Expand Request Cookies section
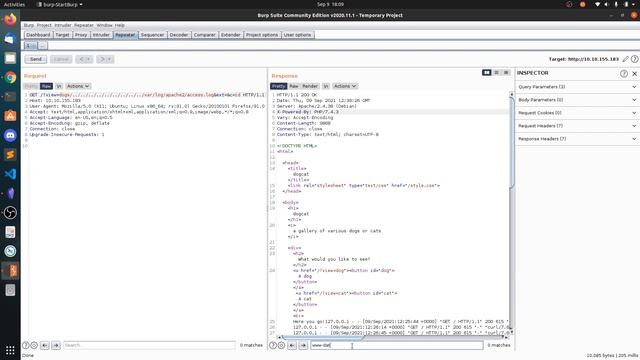640x360 pixels. (577, 113)
